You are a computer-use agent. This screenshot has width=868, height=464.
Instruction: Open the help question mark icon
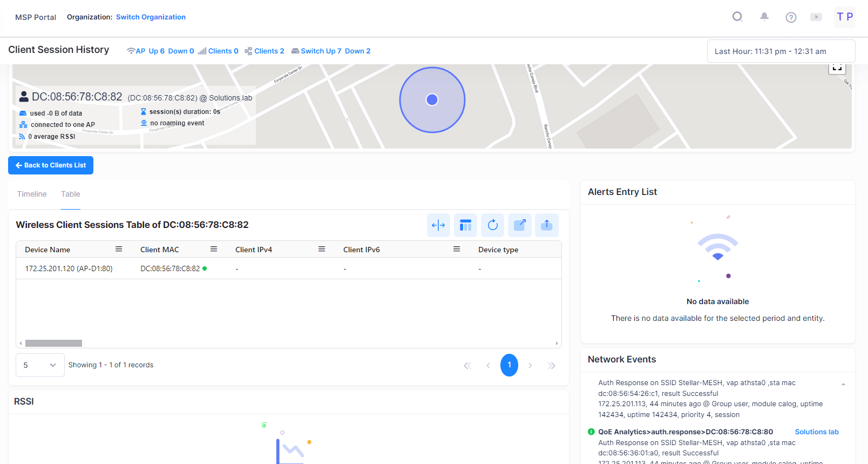pos(791,17)
